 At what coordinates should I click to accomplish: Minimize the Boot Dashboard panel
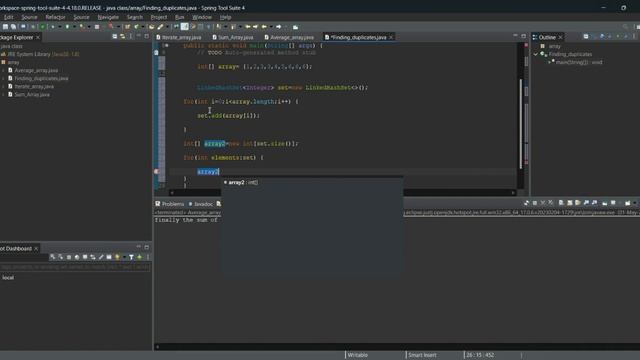(139, 247)
